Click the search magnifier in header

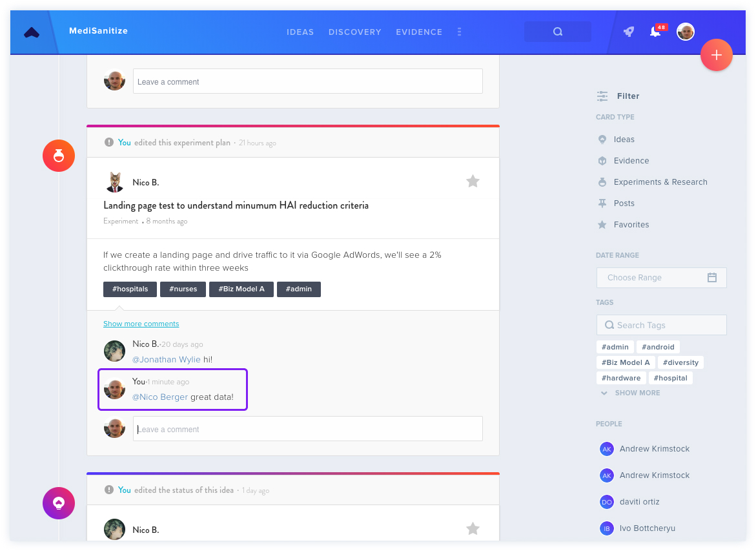click(x=558, y=32)
